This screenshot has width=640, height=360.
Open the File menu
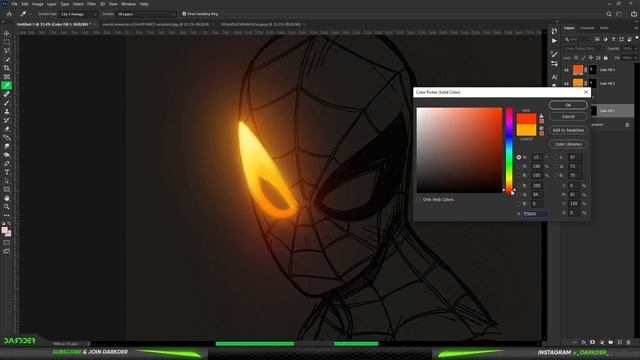(x=14, y=4)
